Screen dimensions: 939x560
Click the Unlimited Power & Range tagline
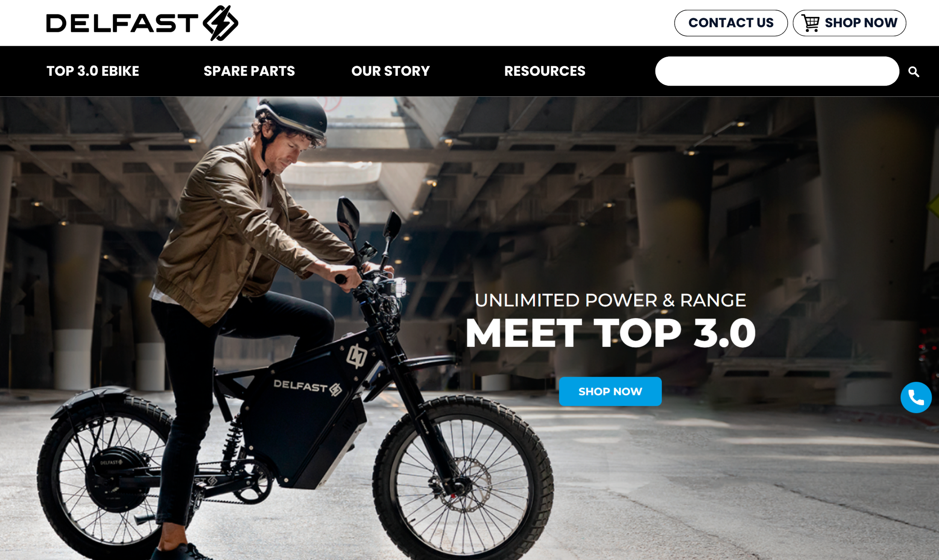[610, 301]
